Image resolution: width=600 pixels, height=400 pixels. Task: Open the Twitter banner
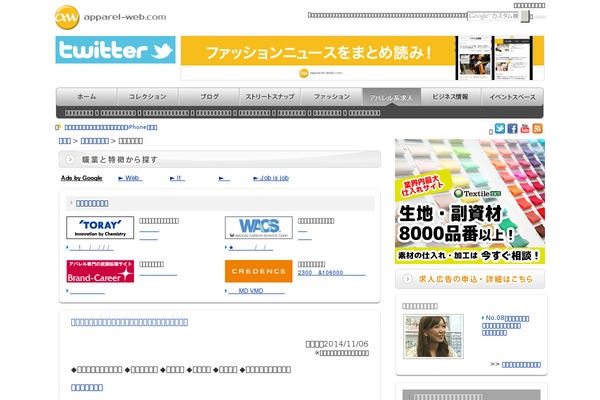115,50
